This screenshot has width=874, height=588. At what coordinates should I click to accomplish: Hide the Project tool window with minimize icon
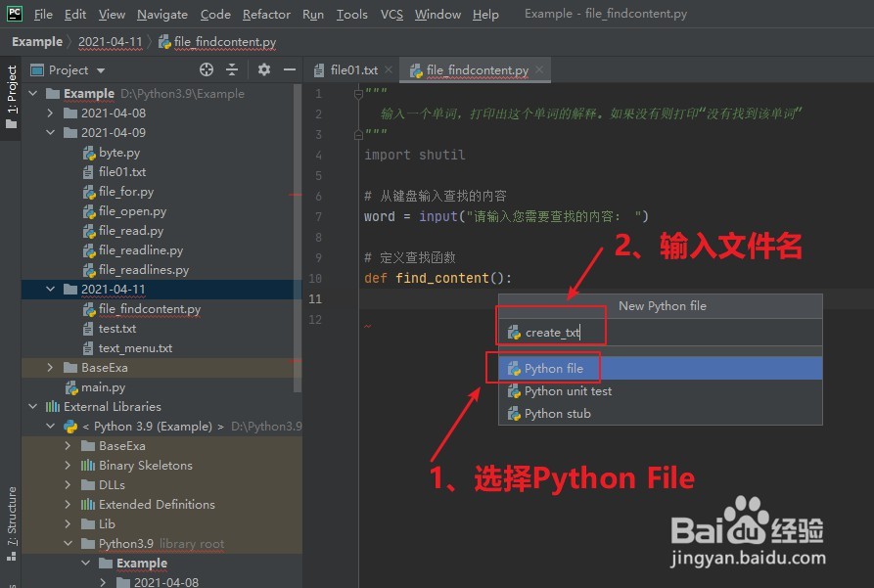(x=289, y=69)
